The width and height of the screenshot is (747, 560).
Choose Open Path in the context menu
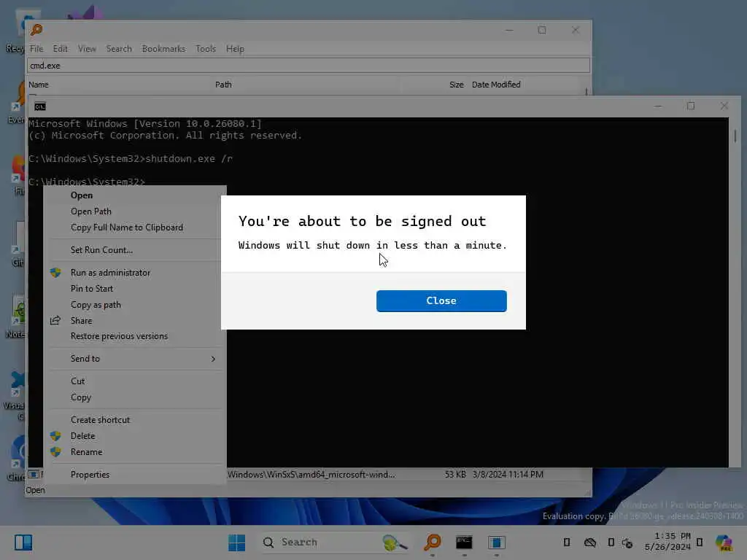(90, 211)
